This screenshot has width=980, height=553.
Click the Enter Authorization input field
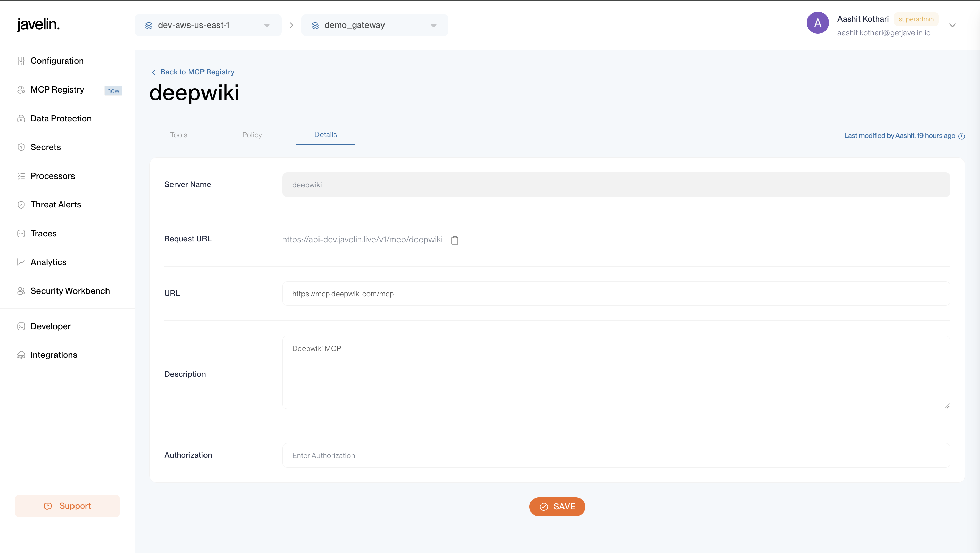(616, 455)
